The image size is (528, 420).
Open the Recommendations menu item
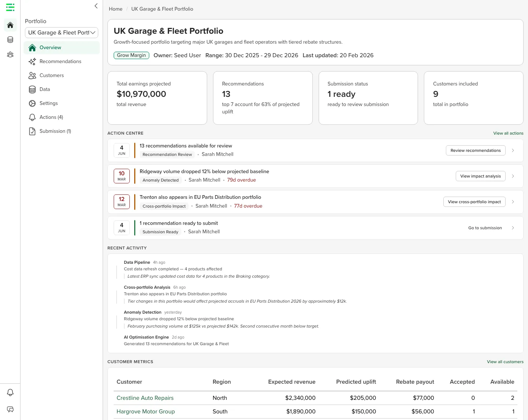[x=62, y=62]
